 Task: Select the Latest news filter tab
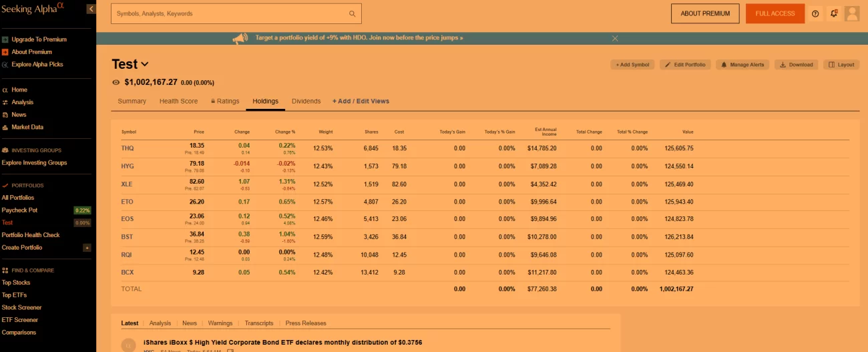click(x=130, y=323)
